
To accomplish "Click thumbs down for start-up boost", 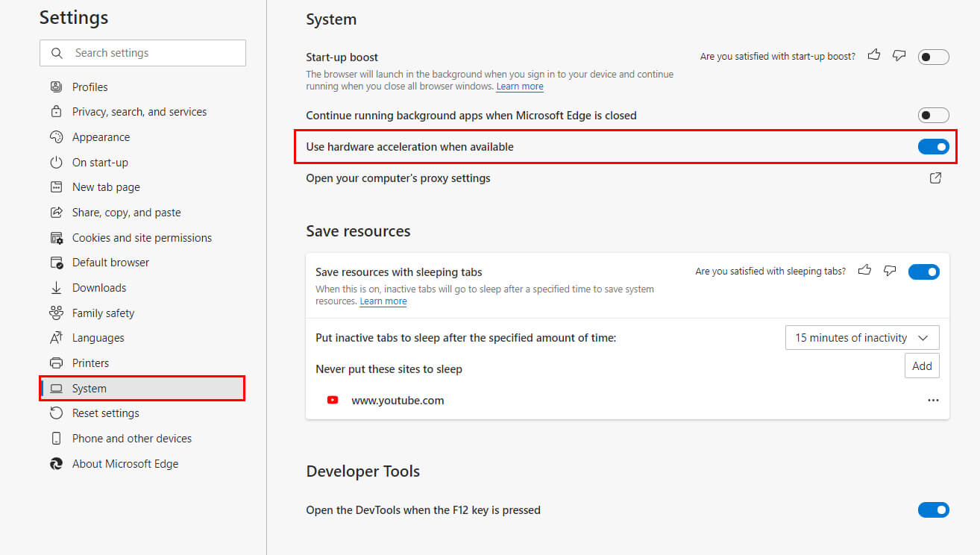I will pyautogui.click(x=899, y=55).
